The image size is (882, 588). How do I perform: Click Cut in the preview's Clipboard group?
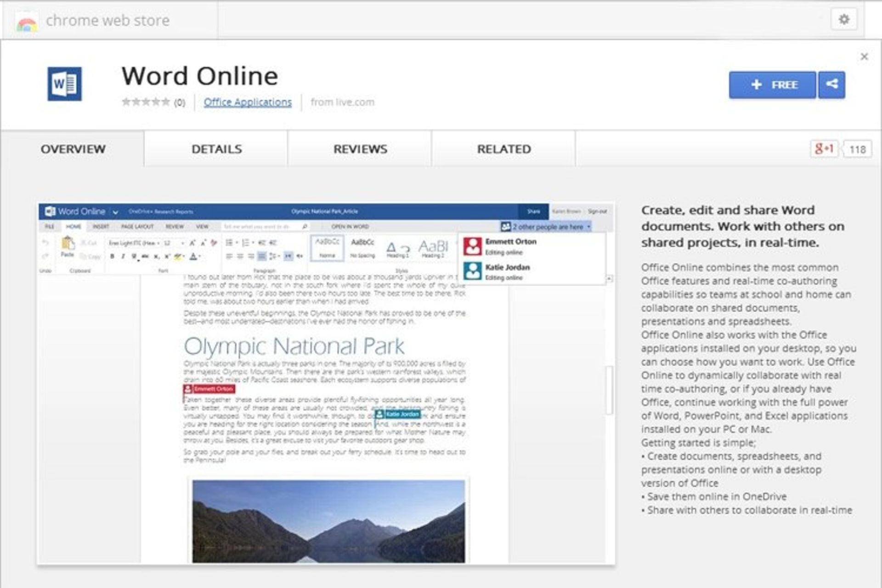(x=89, y=243)
